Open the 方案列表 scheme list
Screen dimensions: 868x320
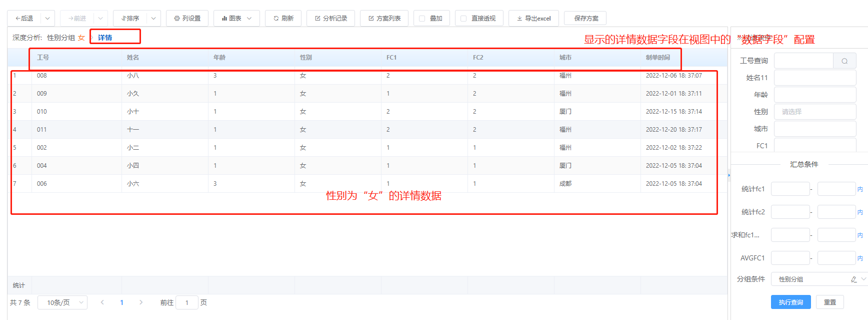(x=384, y=19)
